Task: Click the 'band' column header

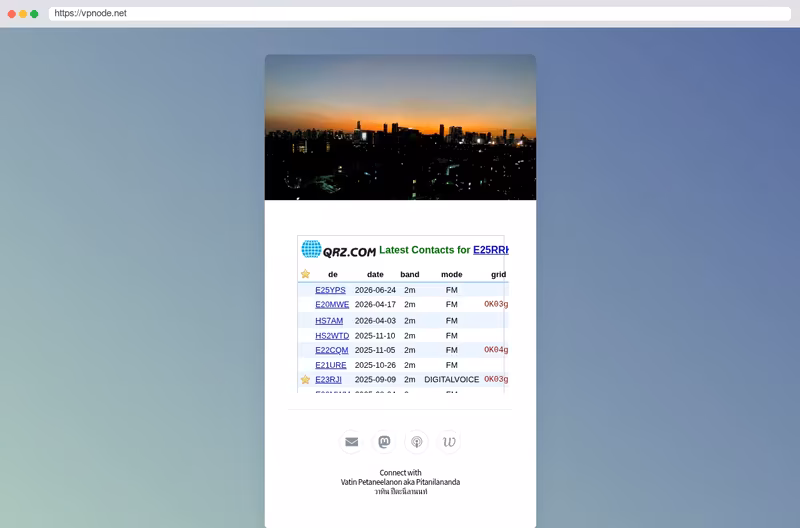Action: click(x=410, y=274)
